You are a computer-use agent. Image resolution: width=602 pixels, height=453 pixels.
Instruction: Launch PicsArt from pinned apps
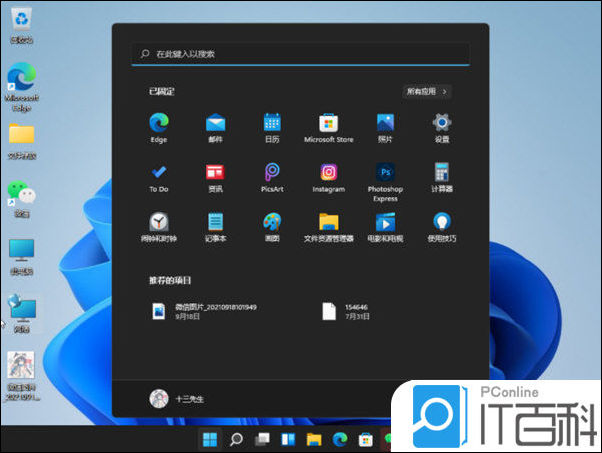coord(272,178)
